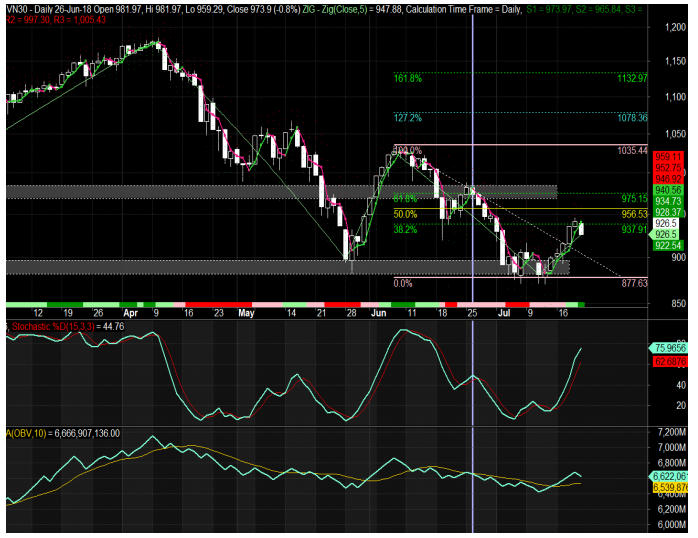This screenshot has width=698, height=538.
Task: Click the green 922.54 support price tag
Action: pyautogui.click(x=668, y=245)
